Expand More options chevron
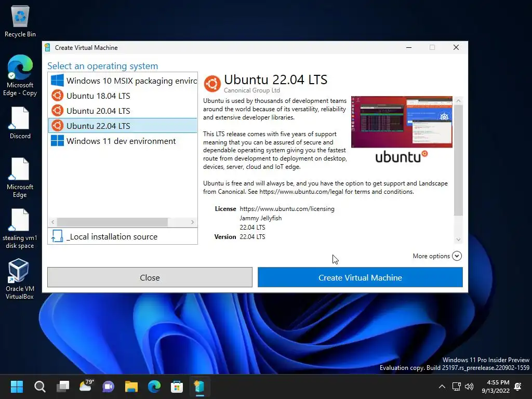 tap(457, 256)
